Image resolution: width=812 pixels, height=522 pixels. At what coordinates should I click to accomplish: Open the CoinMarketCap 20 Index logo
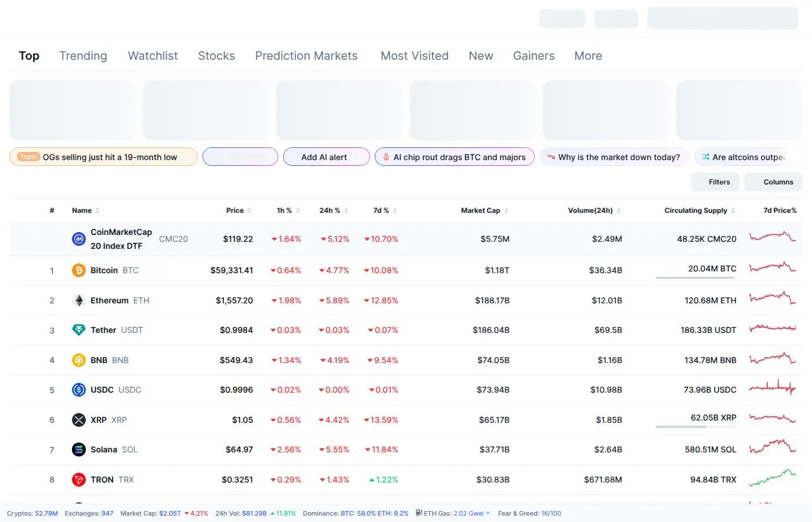pyautogui.click(x=79, y=239)
